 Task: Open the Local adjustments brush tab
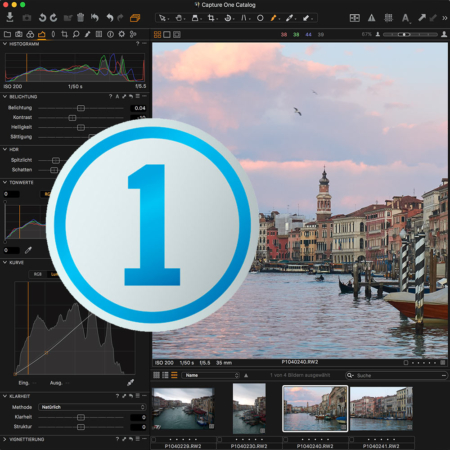coord(87,34)
